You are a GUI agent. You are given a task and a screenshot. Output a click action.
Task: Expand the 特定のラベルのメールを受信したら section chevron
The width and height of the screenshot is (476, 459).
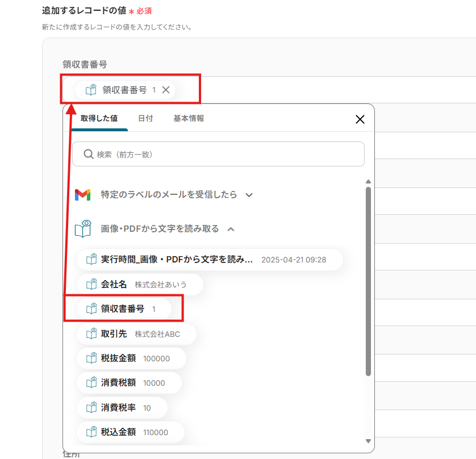tap(249, 195)
